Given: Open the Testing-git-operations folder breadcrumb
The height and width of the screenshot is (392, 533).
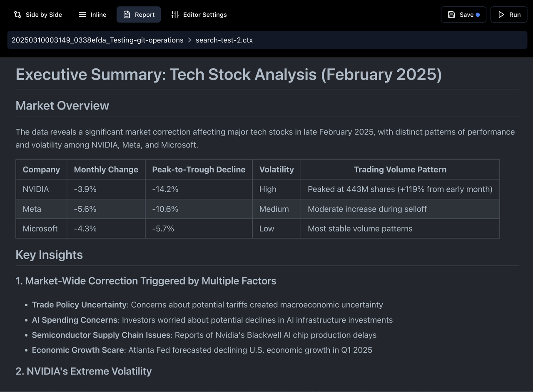Looking at the screenshot, I should [x=97, y=40].
